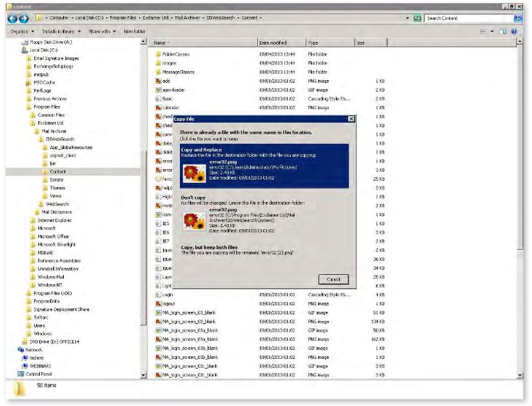This screenshot has width=532, height=406.
Task: Select WEBINAR1 network computer
Action: click(36, 366)
